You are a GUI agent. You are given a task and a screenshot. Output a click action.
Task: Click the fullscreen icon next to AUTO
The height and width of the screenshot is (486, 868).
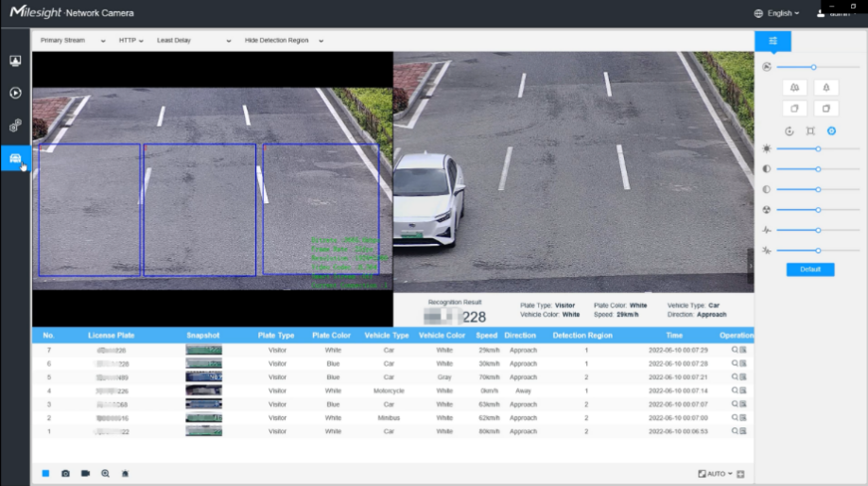[x=740, y=474]
